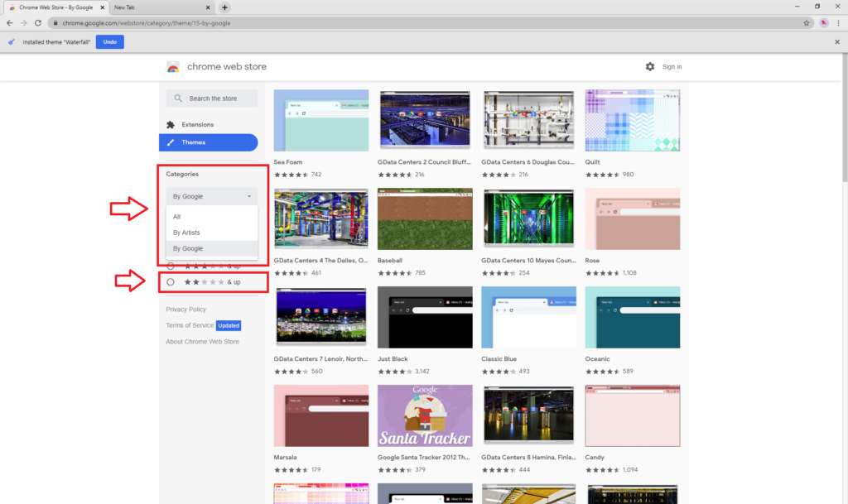This screenshot has width=848, height=504.
Task: Open new tab with plus icon
Action: point(224,7)
